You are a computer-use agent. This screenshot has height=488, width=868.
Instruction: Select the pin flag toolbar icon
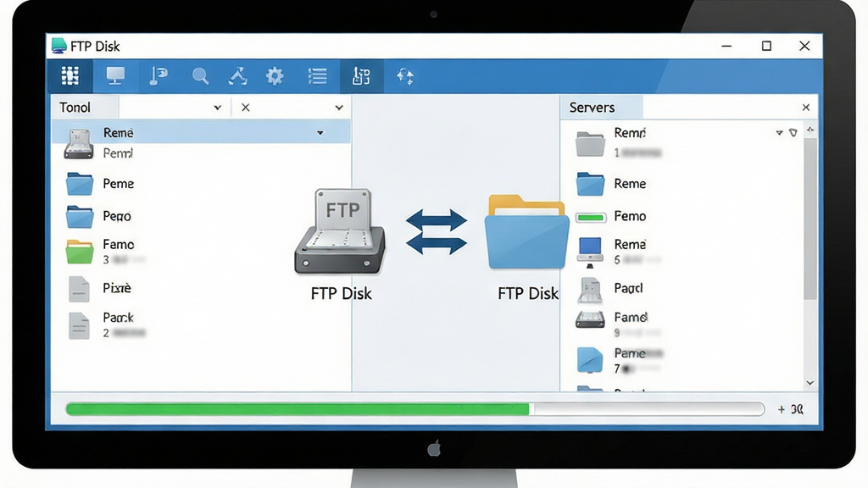(159, 75)
